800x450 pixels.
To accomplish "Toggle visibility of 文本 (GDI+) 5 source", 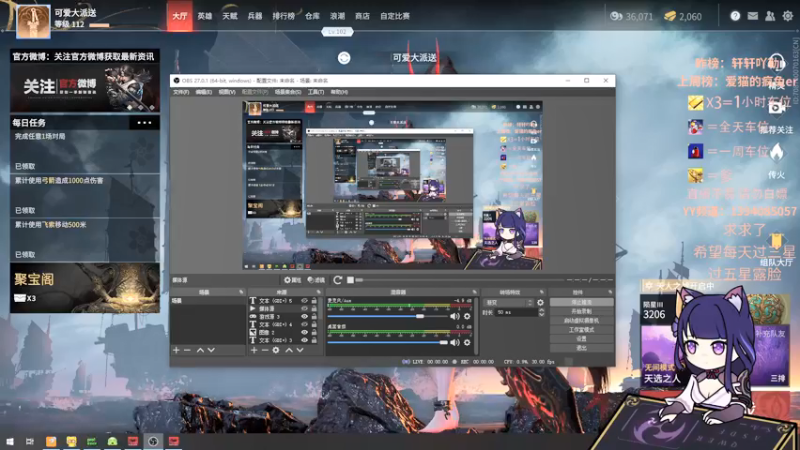I will pyautogui.click(x=305, y=301).
